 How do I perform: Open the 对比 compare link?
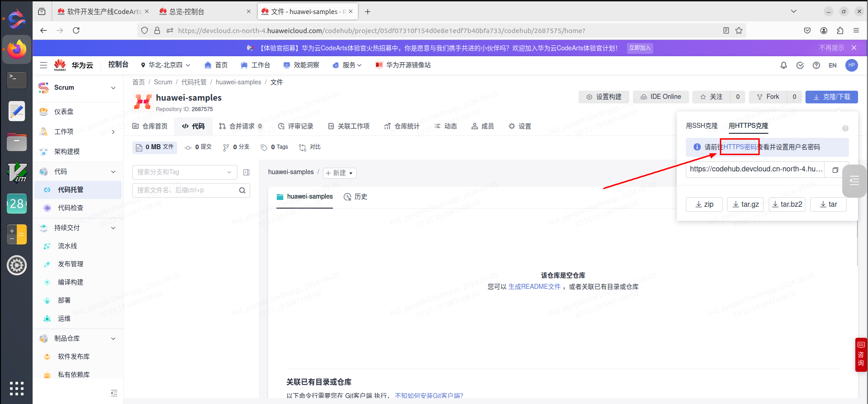click(310, 147)
